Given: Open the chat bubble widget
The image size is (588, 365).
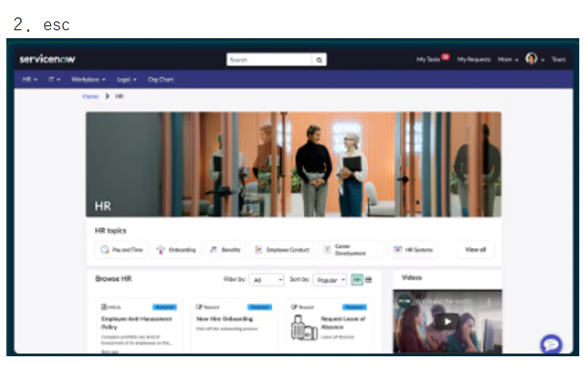Looking at the screenshot, I should 551,344.
